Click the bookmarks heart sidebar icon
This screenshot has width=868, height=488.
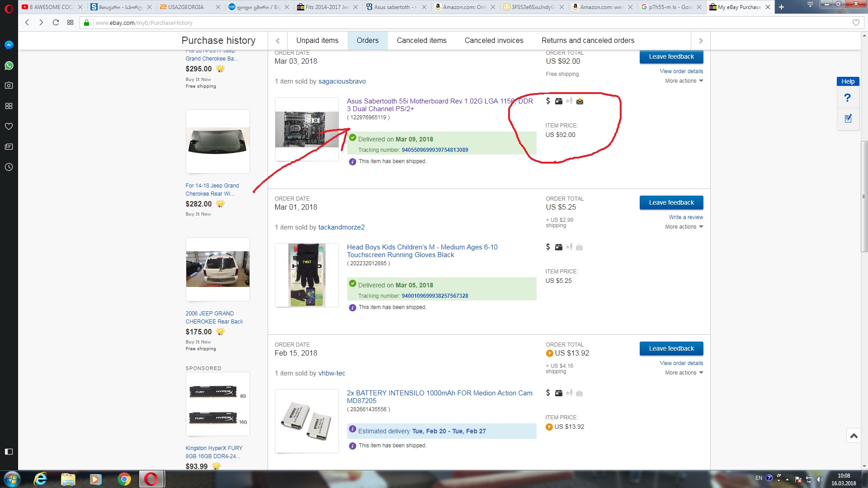9,127
